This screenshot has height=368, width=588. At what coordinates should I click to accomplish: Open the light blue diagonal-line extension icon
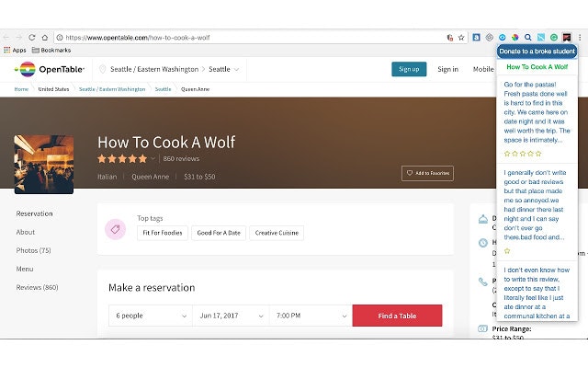pyautogui.click(x=541, y=37)
